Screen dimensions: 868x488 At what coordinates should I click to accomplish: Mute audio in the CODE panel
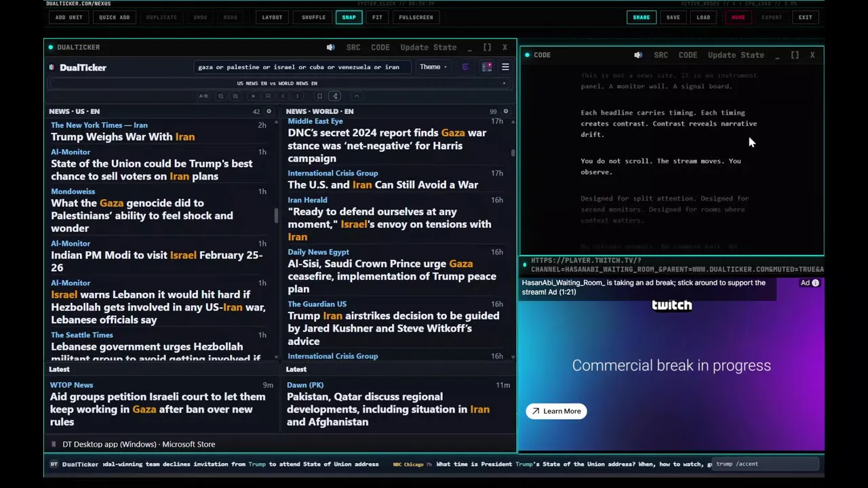[x=638, y=55]
